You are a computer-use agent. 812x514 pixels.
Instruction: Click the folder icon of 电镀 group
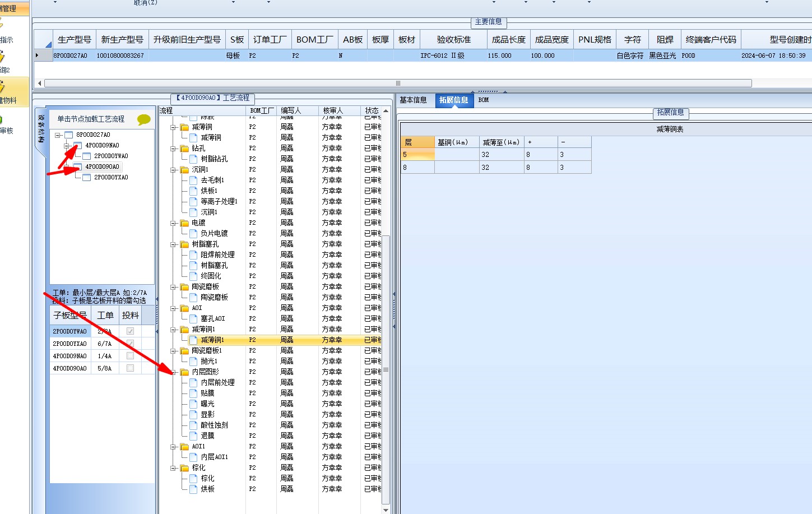(x=185, y=223)
